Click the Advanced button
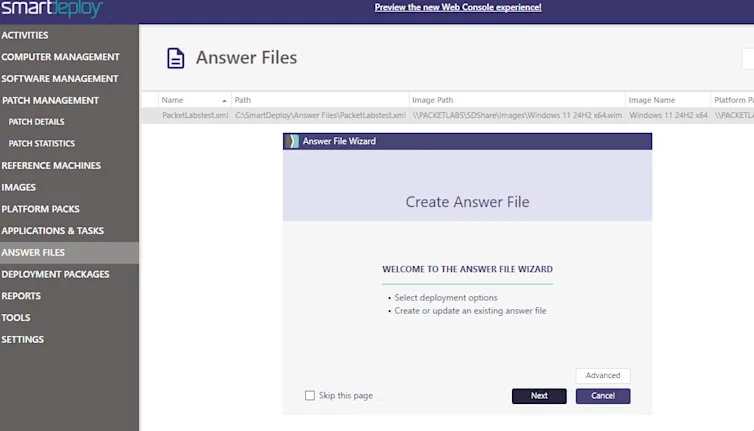This screenshot has width=754, height=431. 603,375
